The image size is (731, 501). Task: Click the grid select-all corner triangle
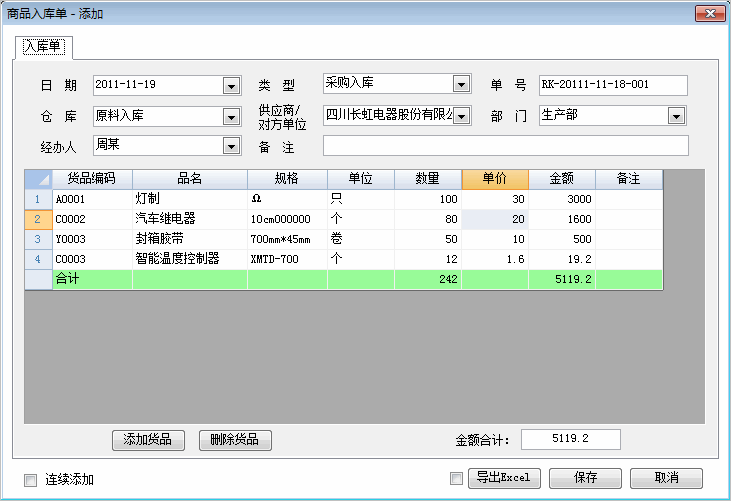coord(39,179)
